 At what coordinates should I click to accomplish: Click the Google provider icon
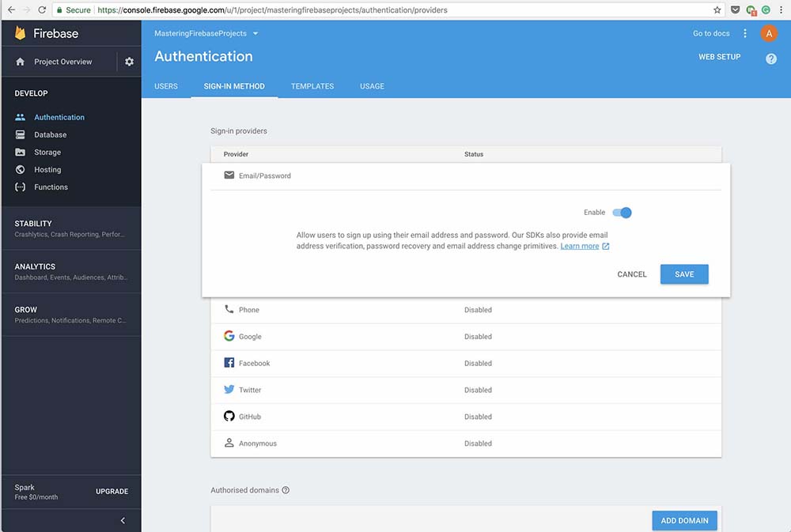(x=229, y=336)
